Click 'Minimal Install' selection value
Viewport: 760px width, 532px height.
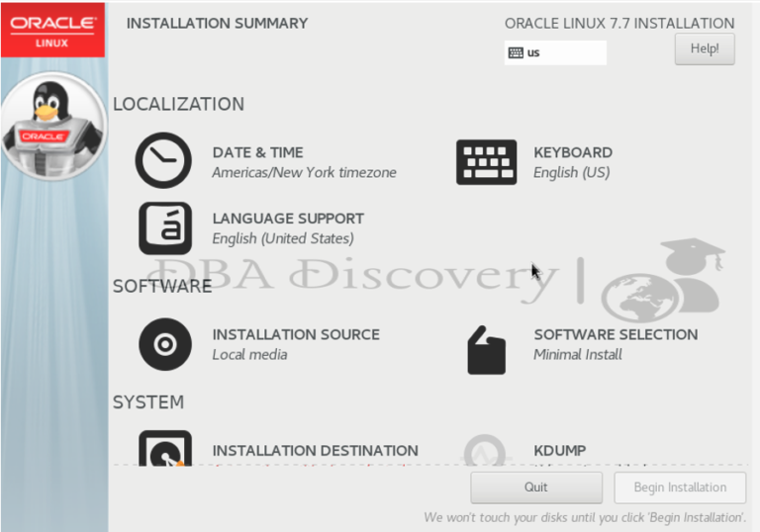578,355
